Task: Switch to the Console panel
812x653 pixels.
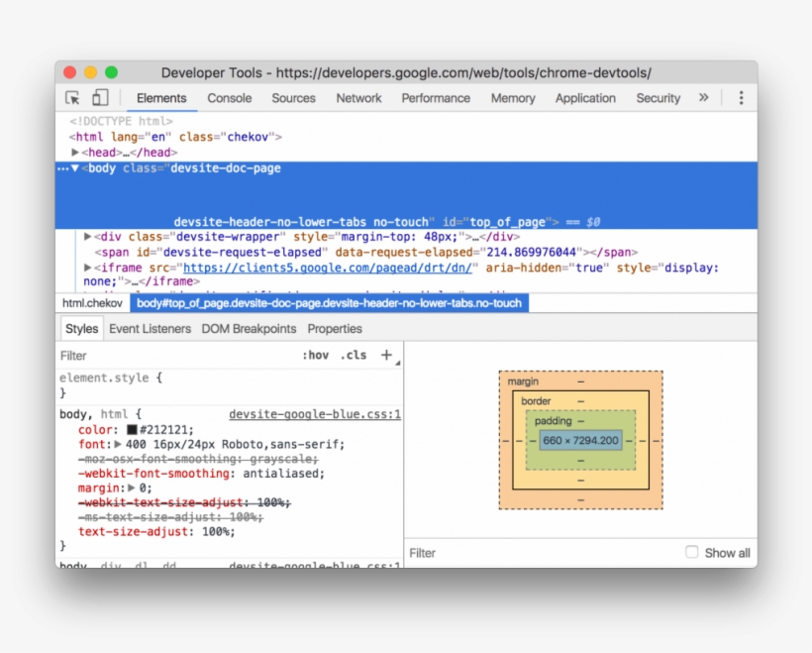Action: coord(229,97)
